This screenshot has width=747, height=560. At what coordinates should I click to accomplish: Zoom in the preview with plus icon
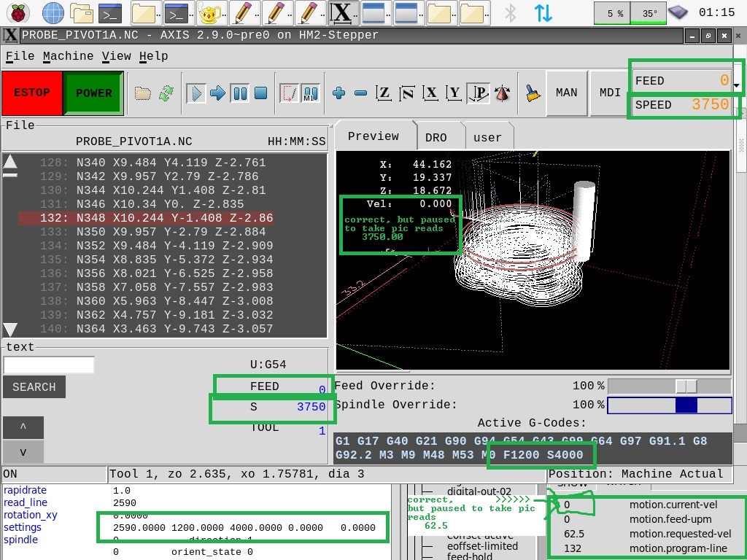coord(338,93)
